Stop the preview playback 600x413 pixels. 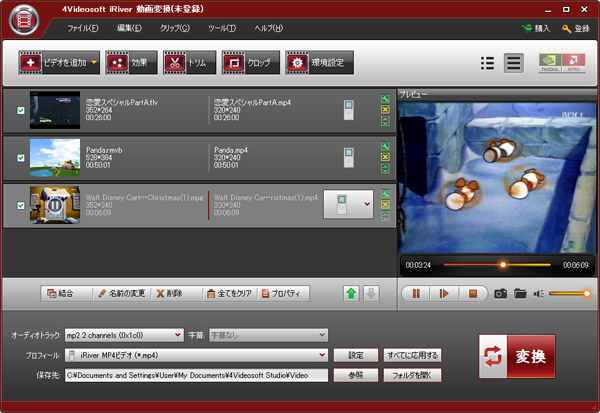tap(473, 294)
